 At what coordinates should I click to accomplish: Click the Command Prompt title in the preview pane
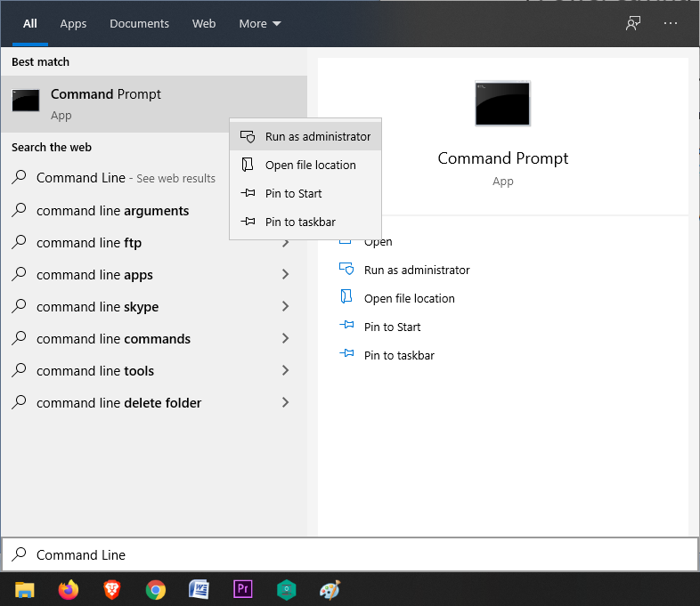[502, 158]
